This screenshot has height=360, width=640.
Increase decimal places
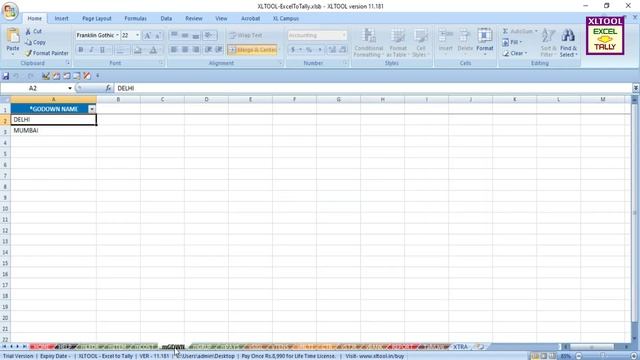pos(332,50)
